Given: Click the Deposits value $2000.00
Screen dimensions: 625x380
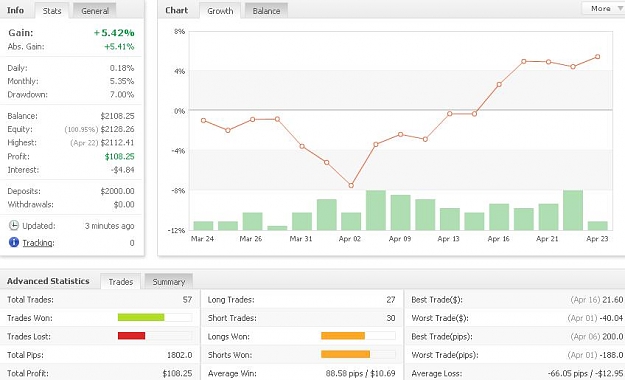Looking at the screenshot, I should coord(117,191).
